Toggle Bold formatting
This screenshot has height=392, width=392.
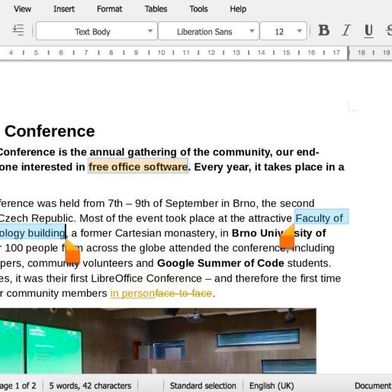point(324,31)
